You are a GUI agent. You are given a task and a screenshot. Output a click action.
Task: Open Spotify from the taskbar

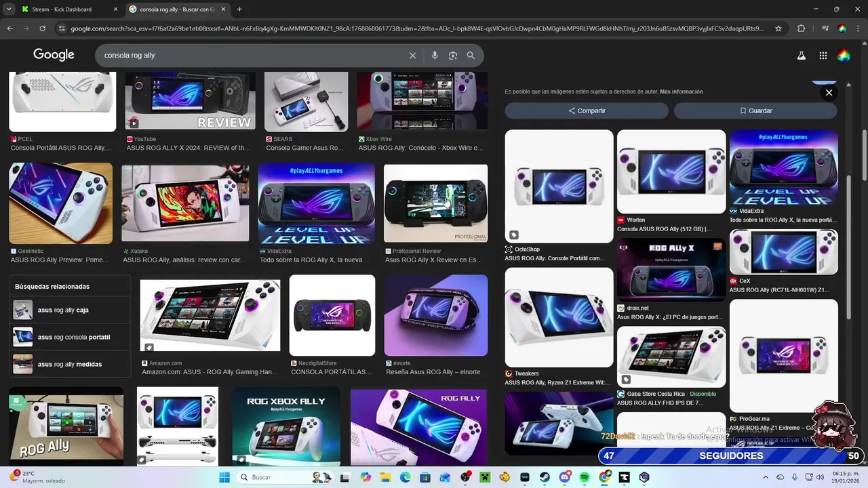[585, 477]
